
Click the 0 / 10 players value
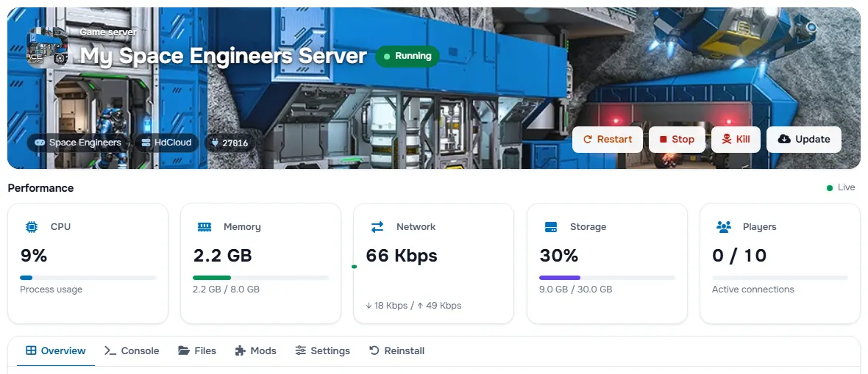[x=739, y=256]
